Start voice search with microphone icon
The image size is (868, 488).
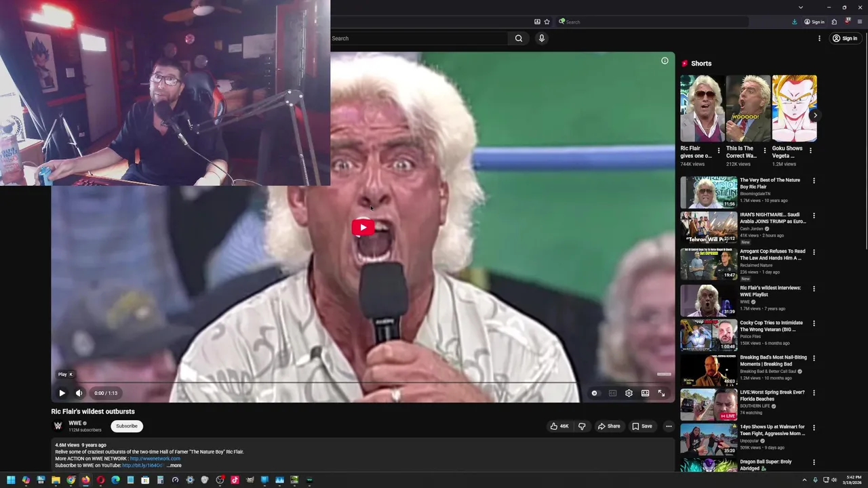[x=541, y=39]
